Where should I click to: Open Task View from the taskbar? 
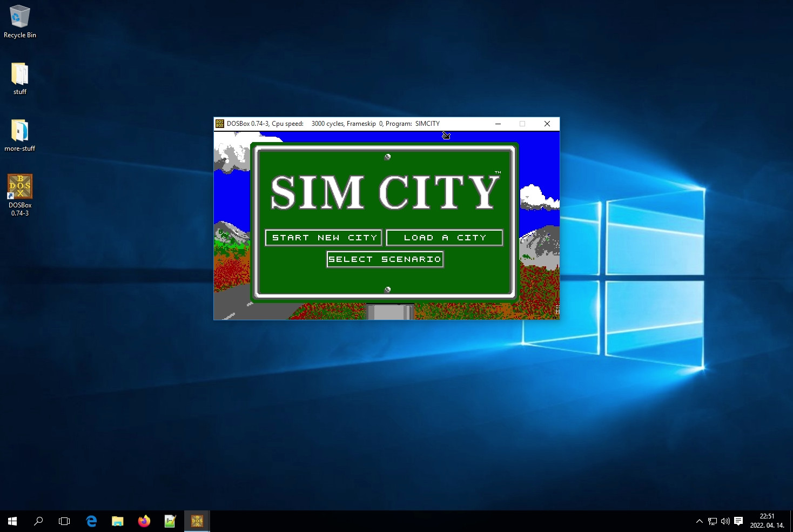[64, 521]
